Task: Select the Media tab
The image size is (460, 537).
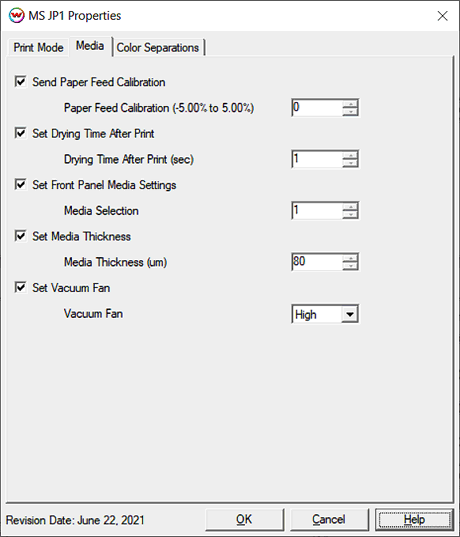Action: coord(90,46)
